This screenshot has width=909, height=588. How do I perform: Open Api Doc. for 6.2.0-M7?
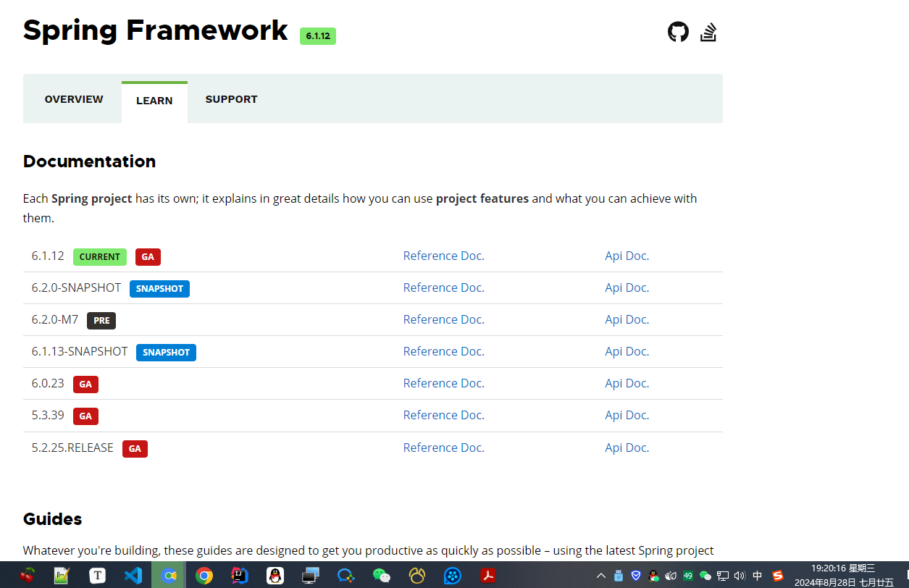pyautogui.click(x=627, y=319)
